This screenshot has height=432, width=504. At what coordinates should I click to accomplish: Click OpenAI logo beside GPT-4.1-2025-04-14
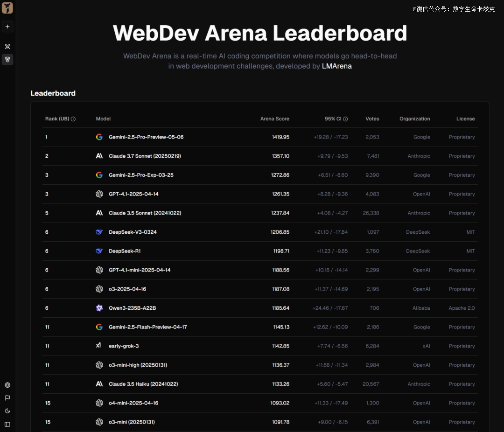pos(99,194)
